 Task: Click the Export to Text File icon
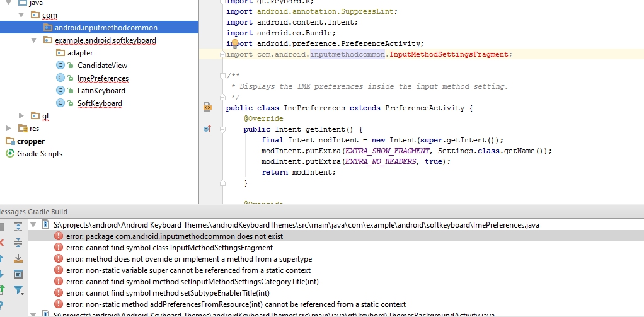click(18, 258)
